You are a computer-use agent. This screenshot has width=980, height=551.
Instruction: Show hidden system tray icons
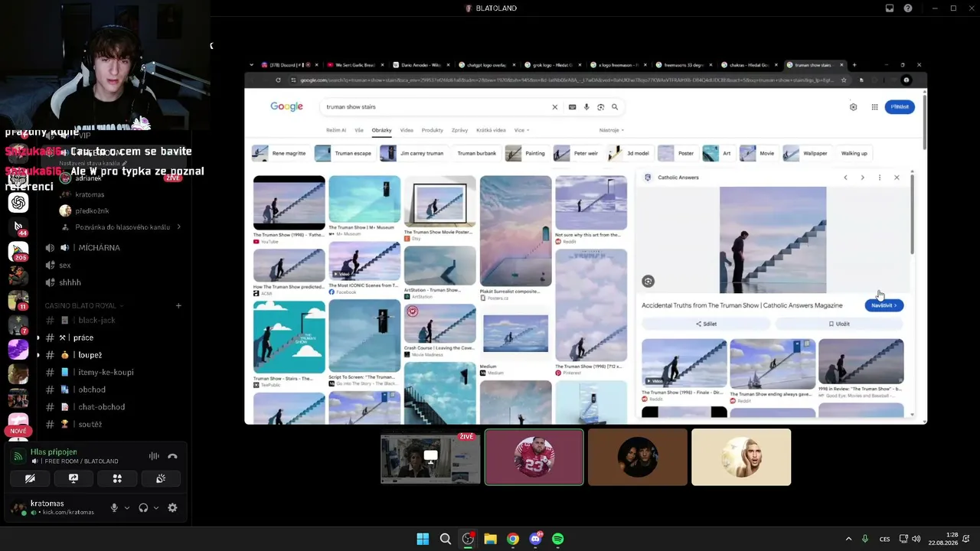pos(848,539)
